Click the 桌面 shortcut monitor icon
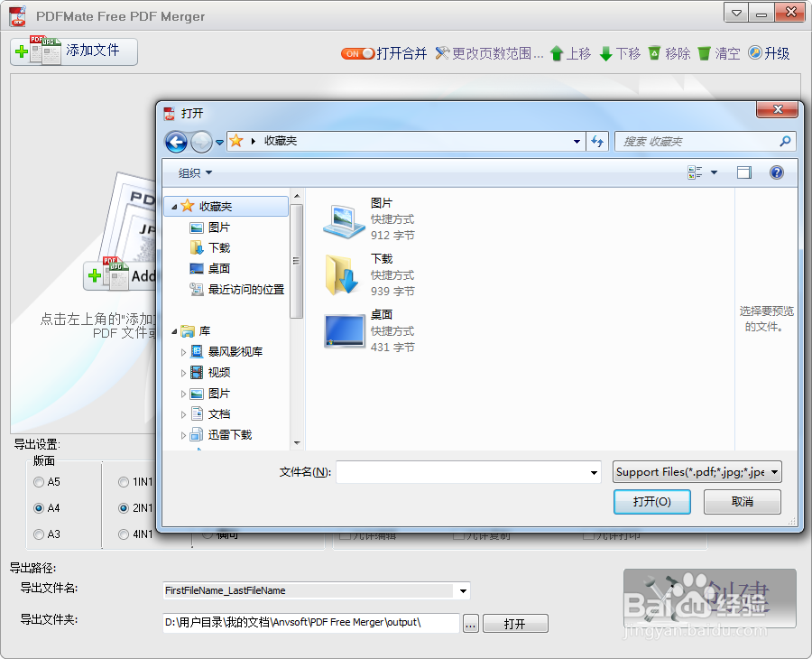The width and height of the screenshot is (812, 659). 345,330
